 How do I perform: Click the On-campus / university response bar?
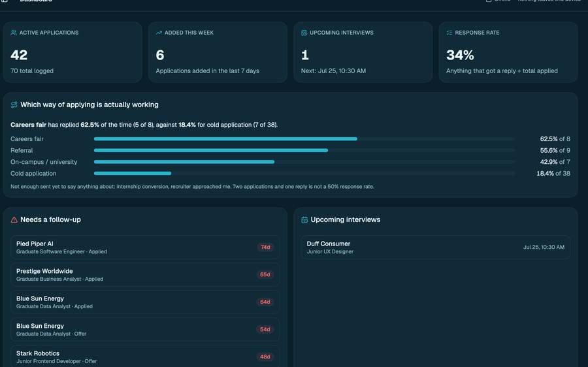pos(304,162)
